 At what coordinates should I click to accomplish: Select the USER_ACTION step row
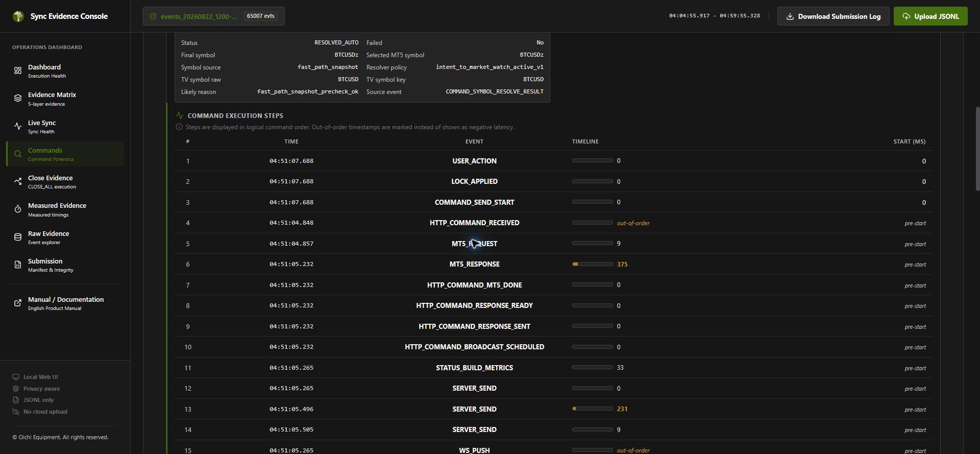[x=553, y=161]
